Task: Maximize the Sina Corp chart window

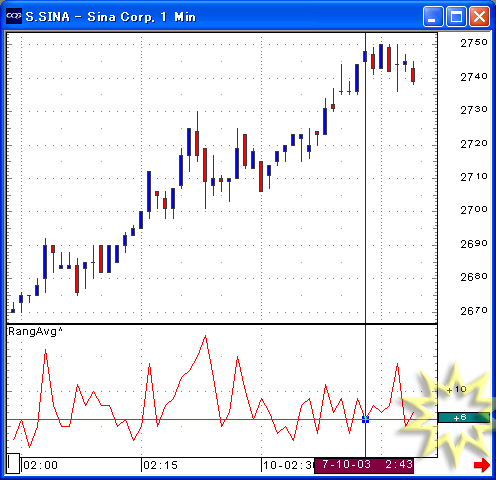Action: (x=456, y=16)
